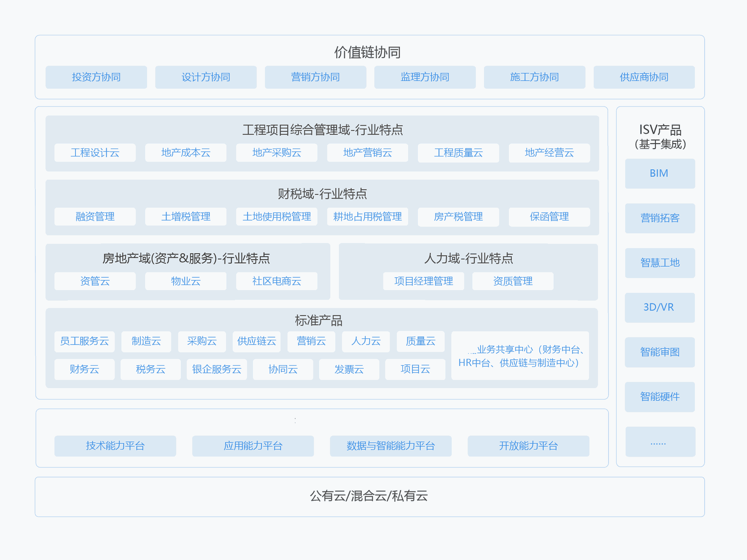The image size is (747, 560).
Task: Open the 保函管理 item
Action: 549,217
